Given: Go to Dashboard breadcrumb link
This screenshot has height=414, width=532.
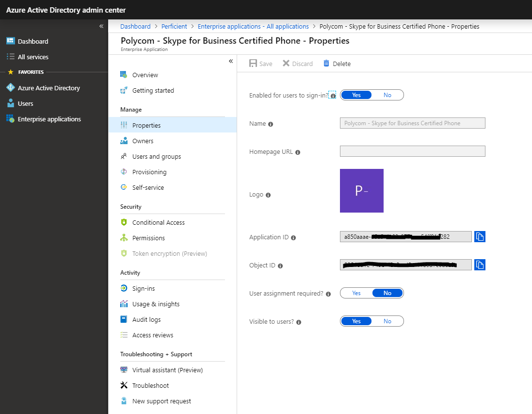Looking at the screenshot, I should tap(135, 27).
